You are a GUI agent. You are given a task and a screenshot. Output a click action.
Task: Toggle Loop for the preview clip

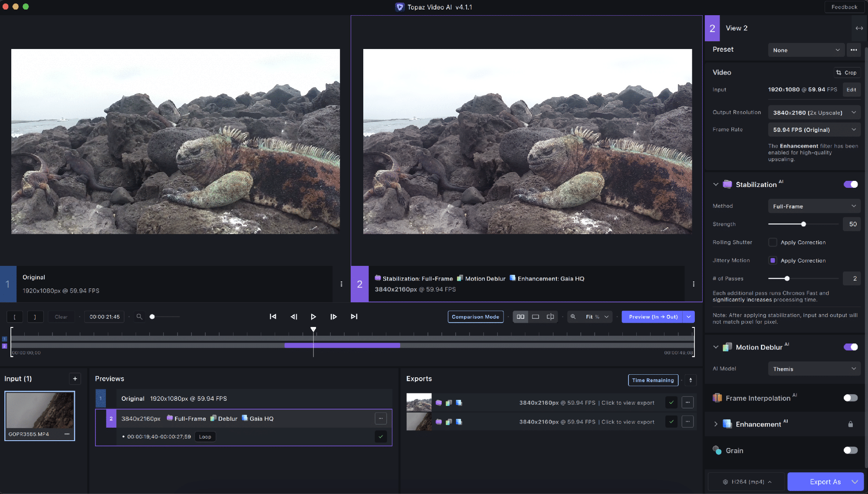coord(205,437)
